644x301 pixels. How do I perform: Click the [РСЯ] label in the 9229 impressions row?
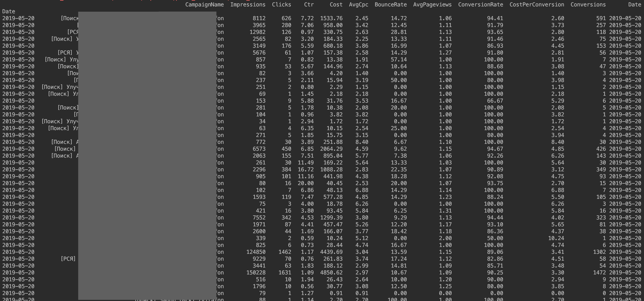click(x=68, y=259)
